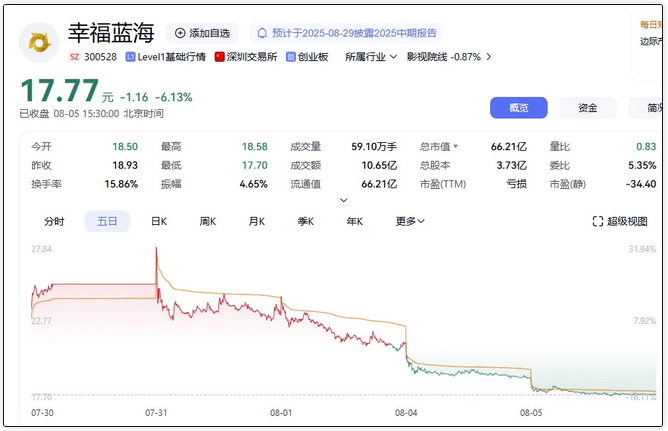
Task: Select the 日K chart tab
Action: [x=158, y=221]
